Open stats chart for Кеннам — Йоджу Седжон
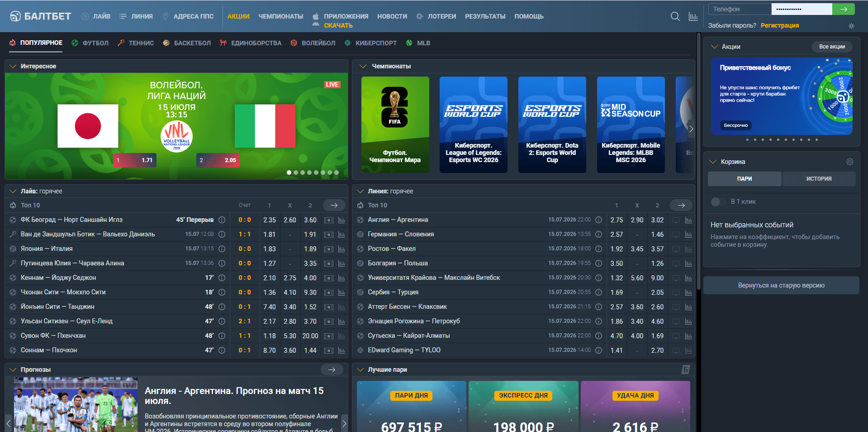The image size is (868, 432). pyautogui.click(x=342, y=278)
